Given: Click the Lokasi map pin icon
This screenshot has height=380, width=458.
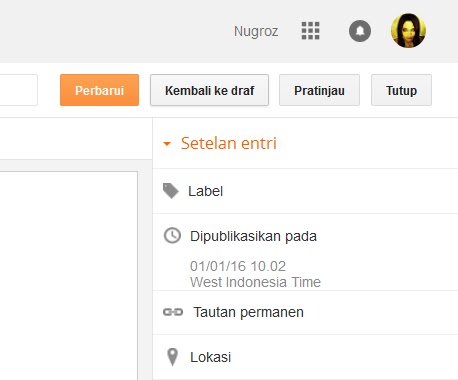Looking at the screenshot, I should pos(172,357).
